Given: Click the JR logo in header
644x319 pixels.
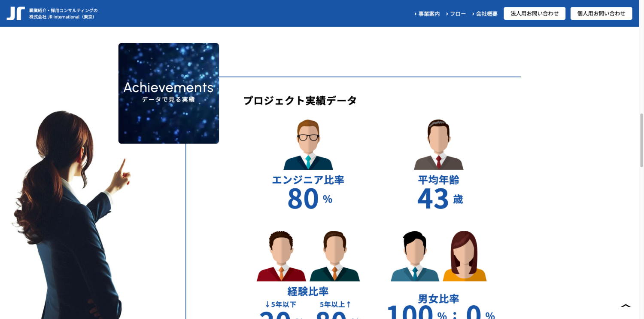Looking at the screenshot, I should coord(15,13).
